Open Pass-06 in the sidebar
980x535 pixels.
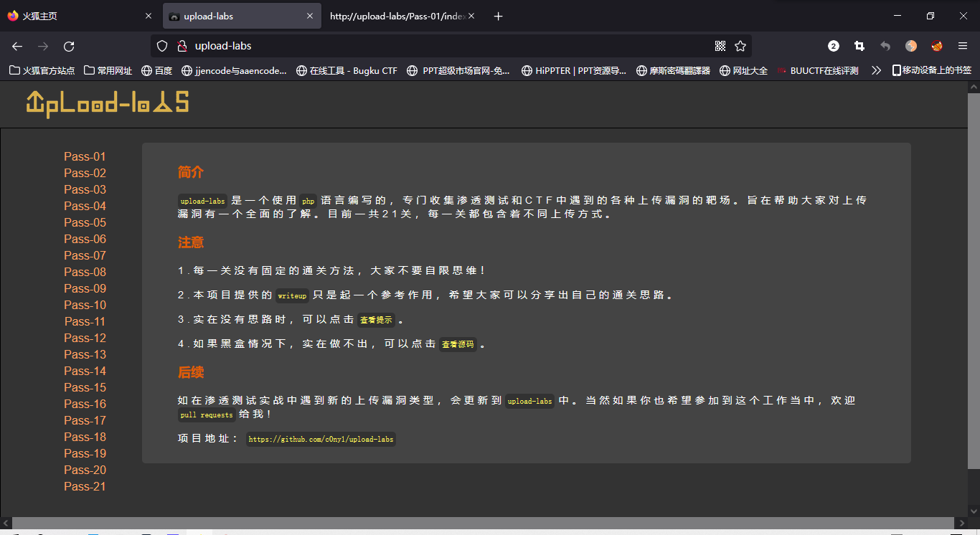click(x=85, y=239)
